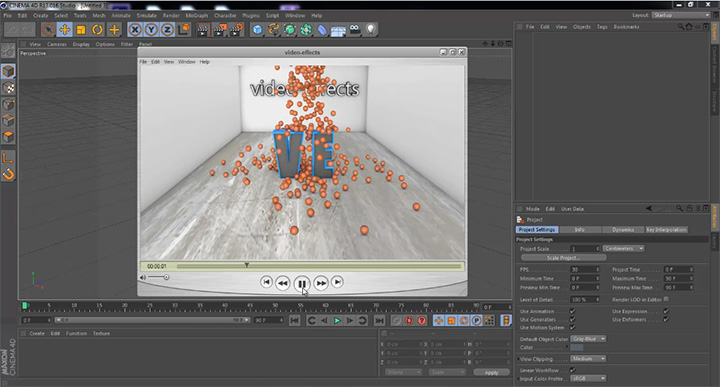The image size is (720, 387).
Task: Step to the end in the video-effects player
Action: pyautogui.click(x=338, y=282)
